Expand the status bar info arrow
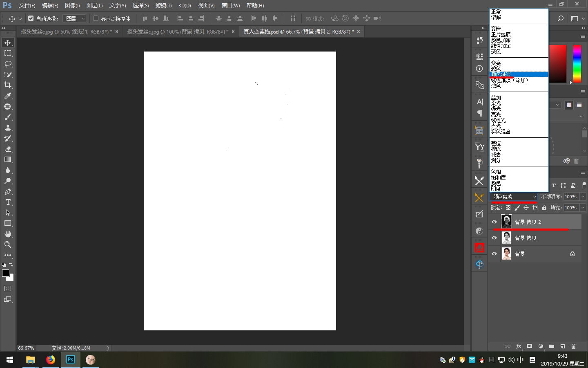588x368 pixels. [x=108, y=348]
